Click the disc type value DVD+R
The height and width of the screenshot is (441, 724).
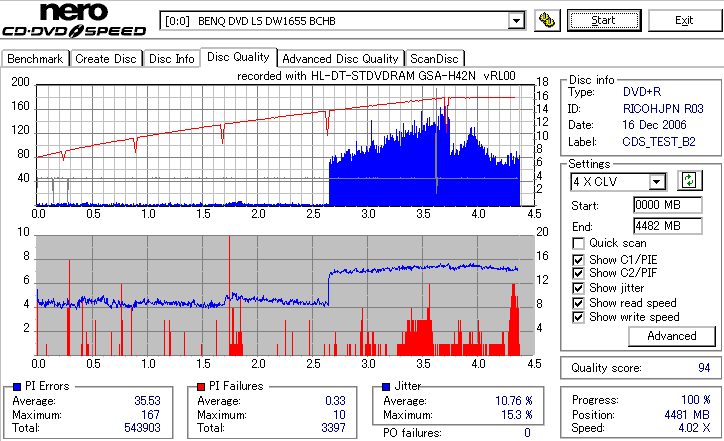(642, 91)
